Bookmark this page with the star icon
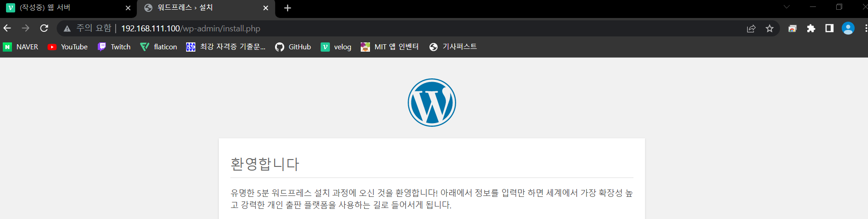Image resolution: width=868 pixels, height=219 pixels. 769,29
